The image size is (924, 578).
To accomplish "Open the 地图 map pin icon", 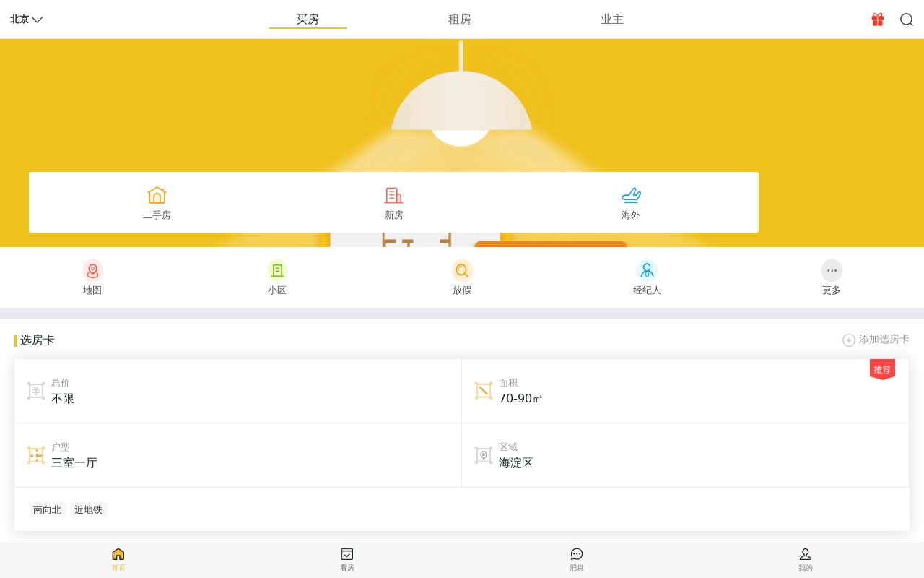I will (92, 270).
